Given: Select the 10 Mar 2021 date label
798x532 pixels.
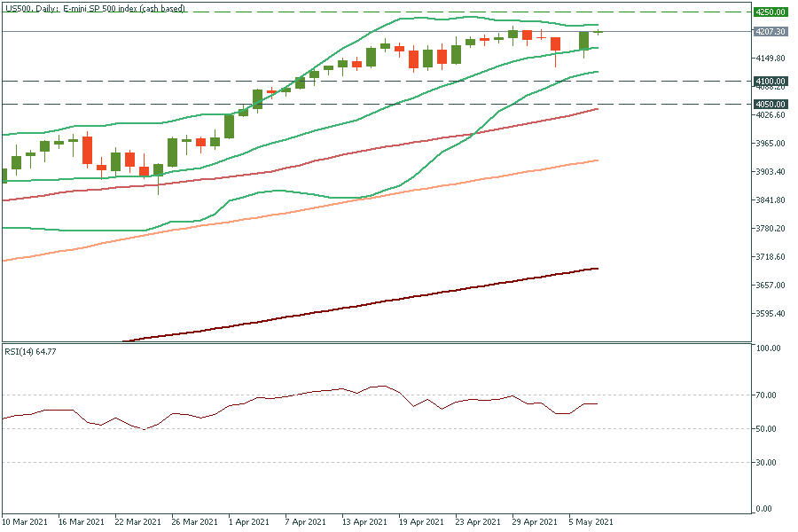Looking at the screenshot, I should pos(26,522).
